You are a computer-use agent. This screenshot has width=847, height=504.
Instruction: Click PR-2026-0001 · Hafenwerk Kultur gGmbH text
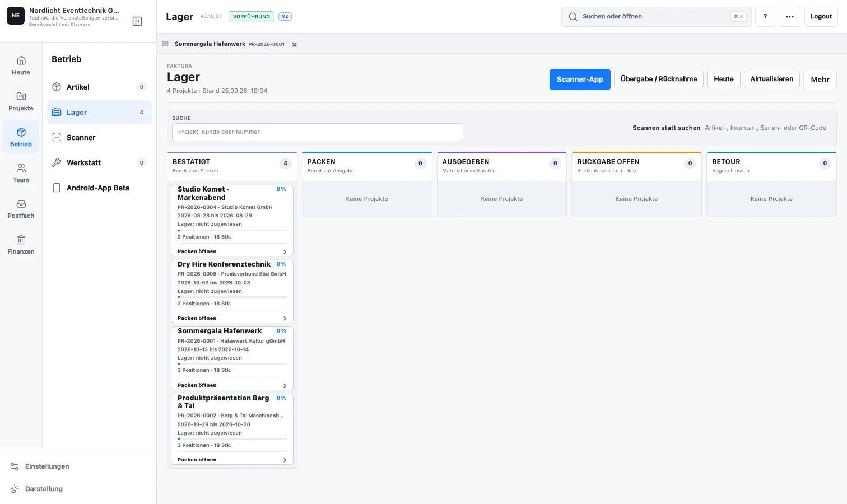click(x=231, y=341)
